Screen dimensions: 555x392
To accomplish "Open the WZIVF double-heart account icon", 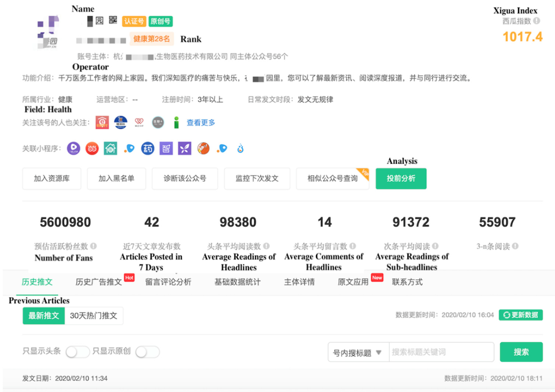I will [139, 122].
